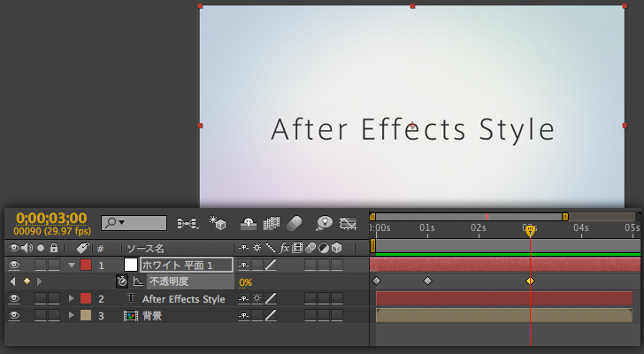
Task: Go to previous opacity keyframe arrow
Action: [12, 281]
